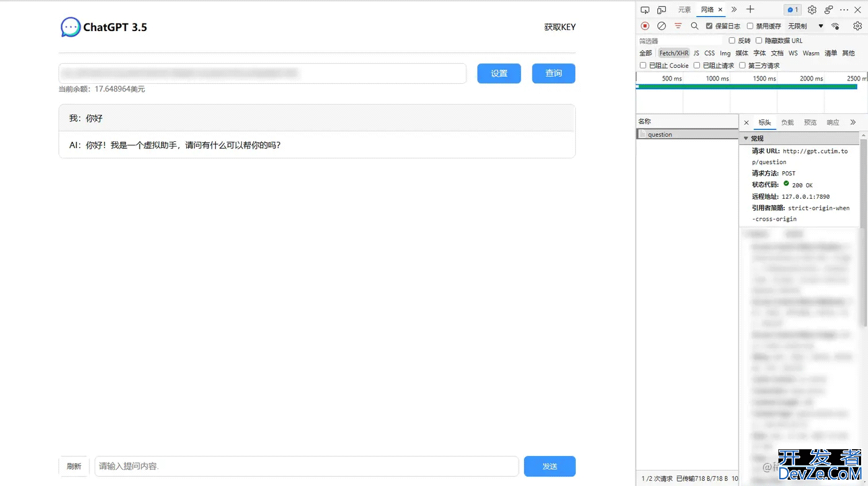Expand more detail tabs chevron after 响应
868x486 pixels.
tap(853, 122)
